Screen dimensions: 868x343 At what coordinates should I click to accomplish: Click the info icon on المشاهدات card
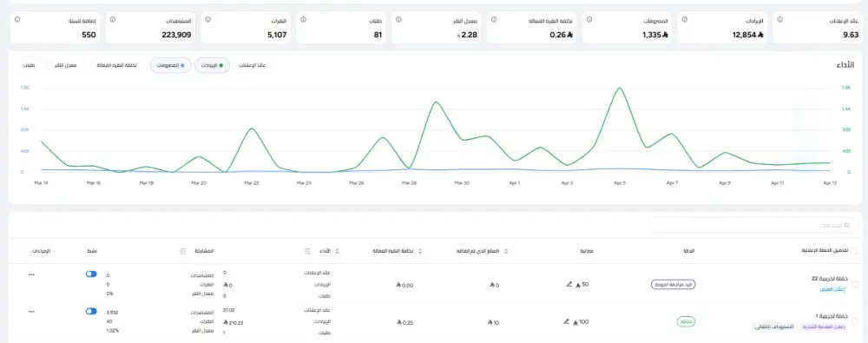(113, 19)
